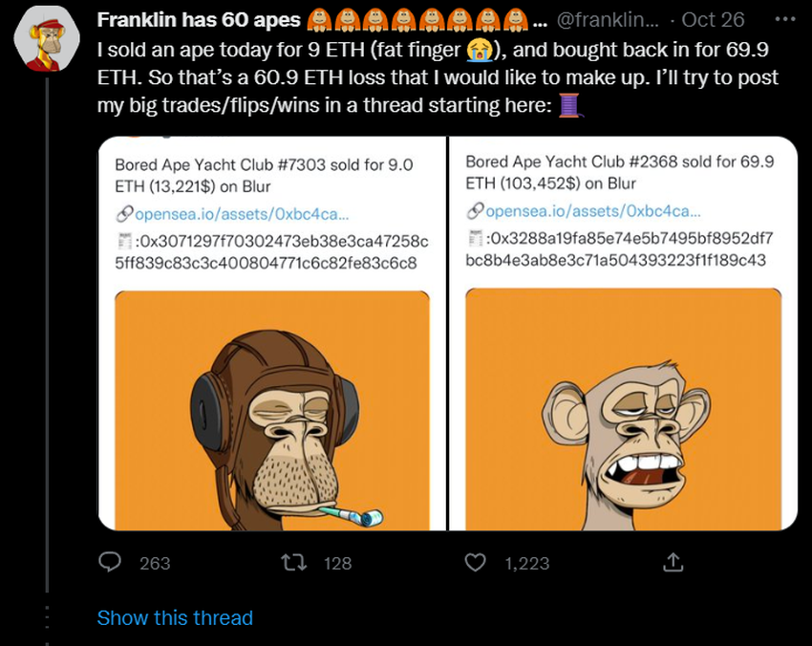Open the open-mouth tan ape image
The image size is (812, 646).
coord(623,409)
